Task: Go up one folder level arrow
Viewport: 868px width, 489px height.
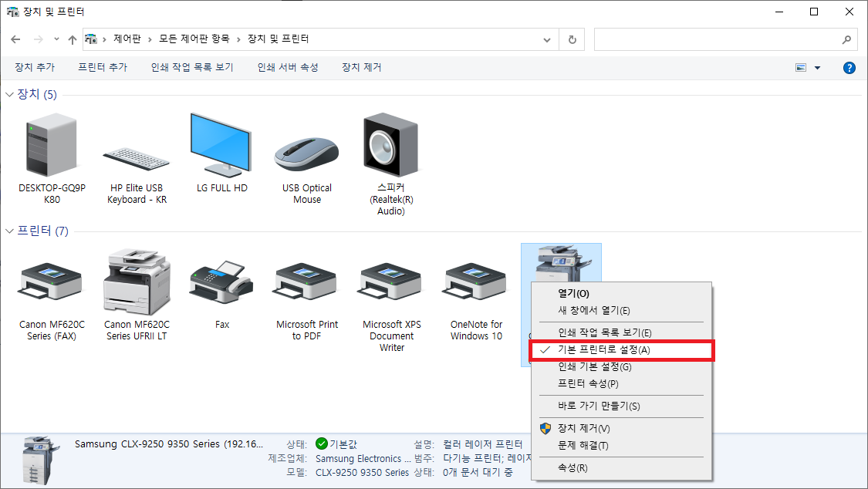Action: point(72,39)
